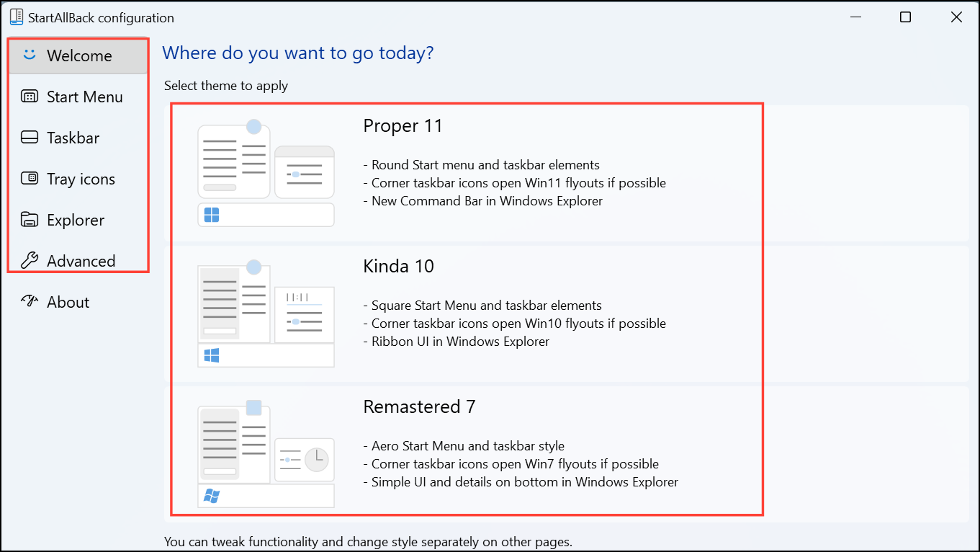Click "Aero Start Menu and taskbar style" text

point(468,446)
